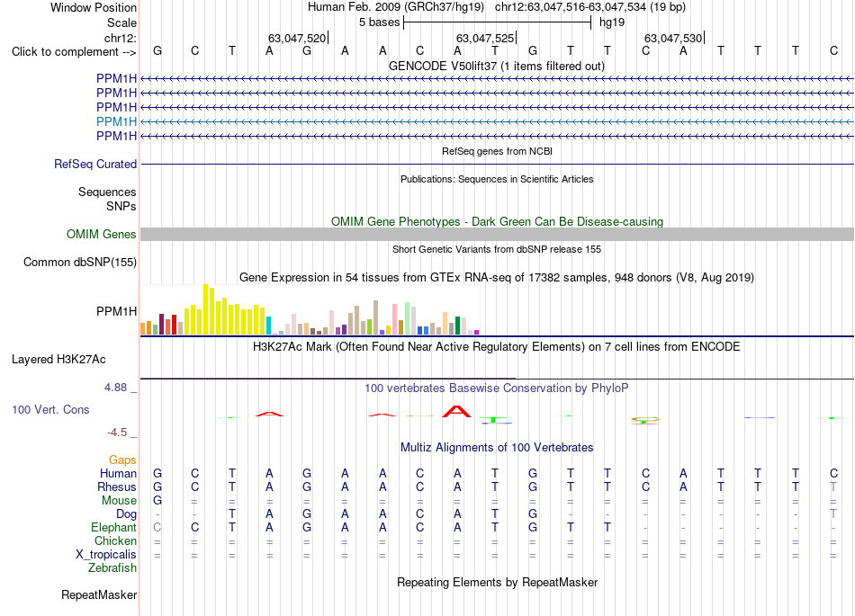
Task: Open 'Publications: Sequences in Scientific Articles' title
Action: pyautogui.click(x=497, y=179)
